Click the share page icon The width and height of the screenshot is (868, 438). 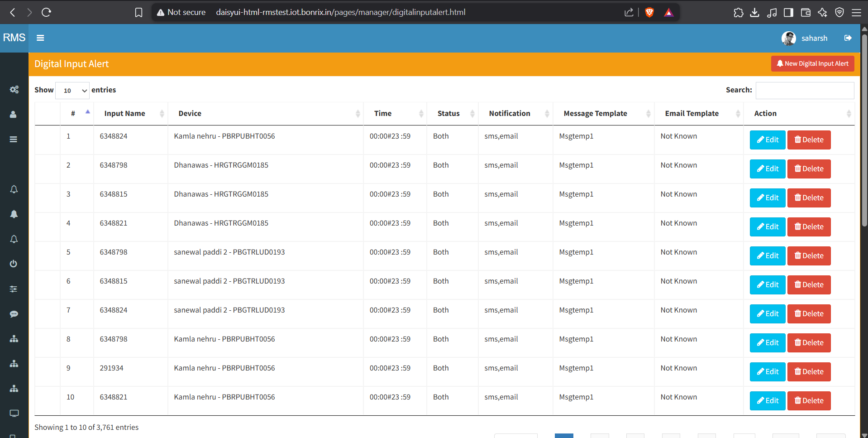click(629, 12)
